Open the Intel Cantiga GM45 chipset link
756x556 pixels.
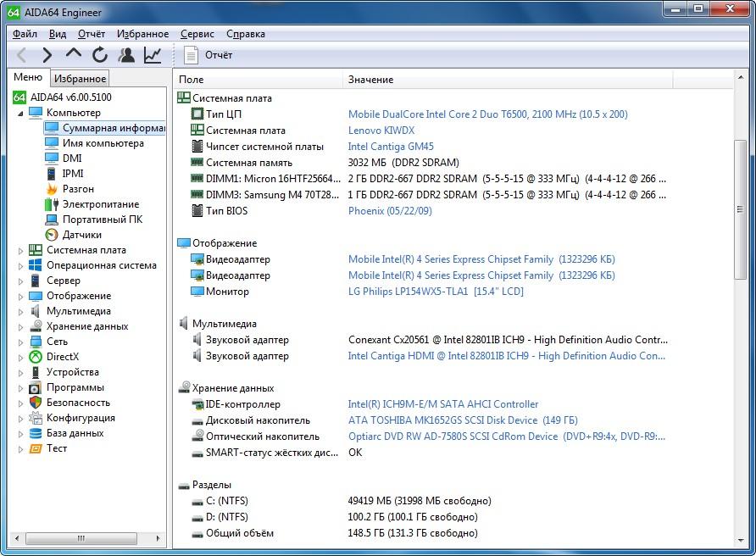(391, 146)
